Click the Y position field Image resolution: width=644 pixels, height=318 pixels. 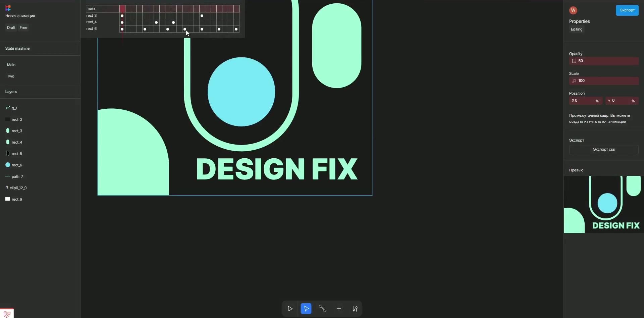[x=622, y=101]
